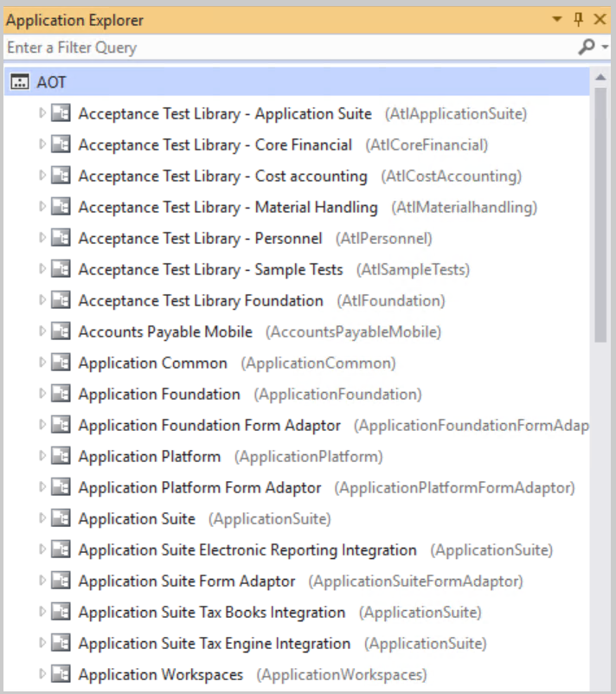The height and width of the screenshot is (694, 616).
Task: Click model icon beside Application Common
Action: (61, 362)
